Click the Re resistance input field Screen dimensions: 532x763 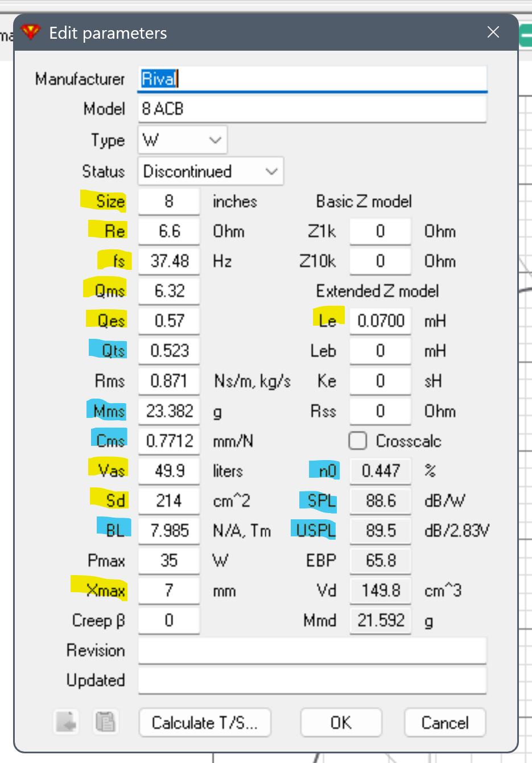click(169, 231)
